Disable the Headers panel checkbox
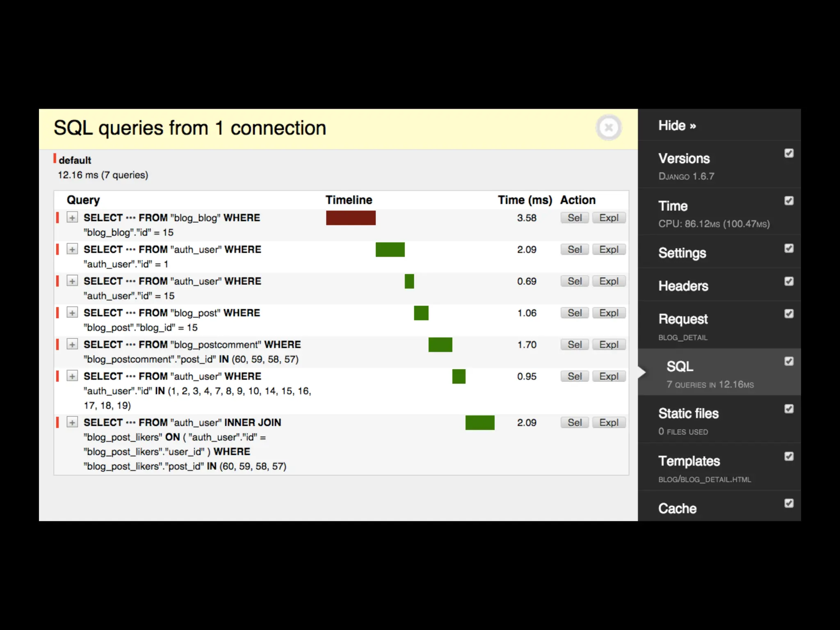 coord(789,281)
